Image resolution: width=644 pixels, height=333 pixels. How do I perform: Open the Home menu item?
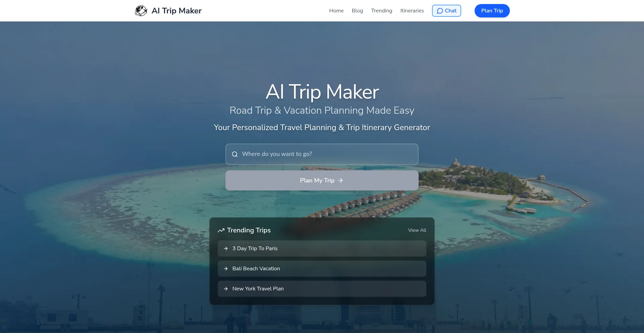pyautogui.click(x=336, y=11)
